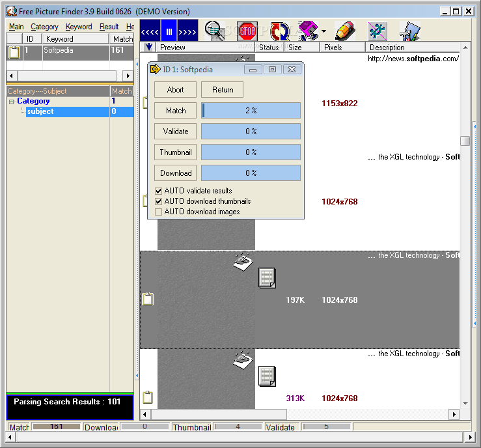Click the Softpedia keyword cell

click(x=76, y=52)
